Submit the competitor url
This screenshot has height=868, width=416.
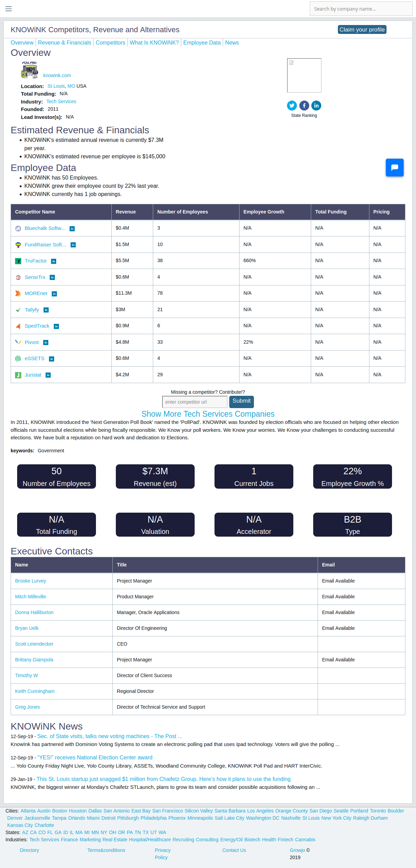coord(242,401)
